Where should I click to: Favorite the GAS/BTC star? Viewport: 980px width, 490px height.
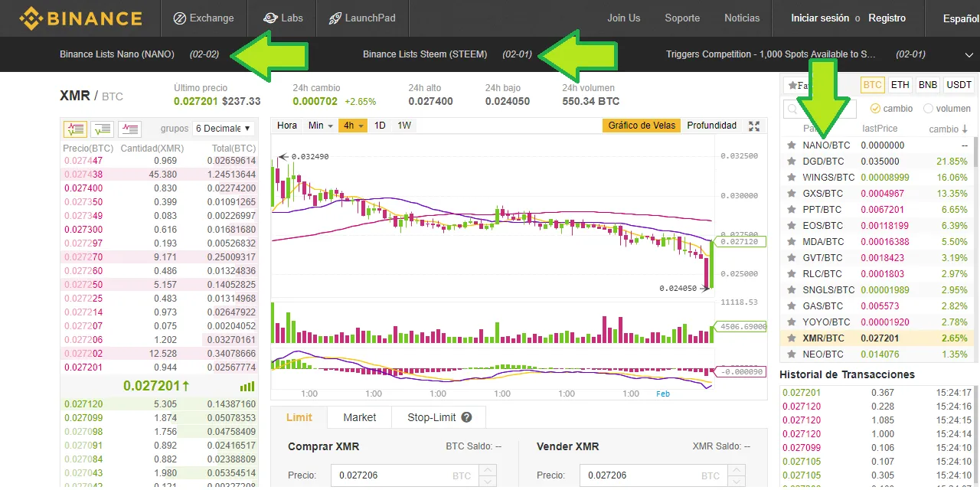click(792, 305)
